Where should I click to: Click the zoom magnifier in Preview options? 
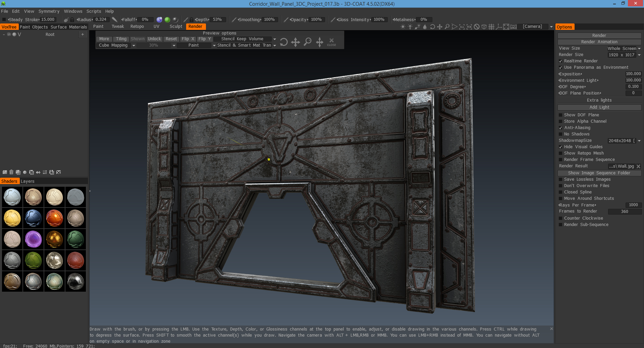pos(308,42)
